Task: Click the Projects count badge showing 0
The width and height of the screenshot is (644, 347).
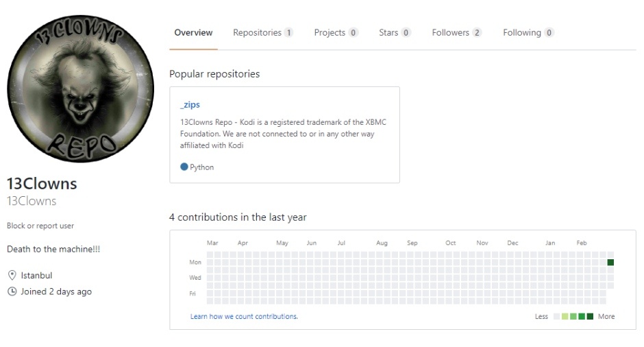Action: [x=353, y=32]
